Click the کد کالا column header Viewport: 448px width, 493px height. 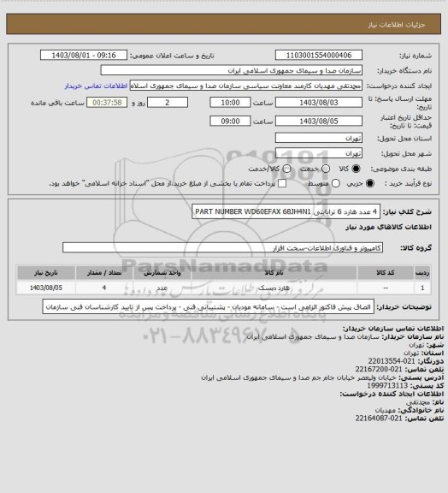click(386, 273)
